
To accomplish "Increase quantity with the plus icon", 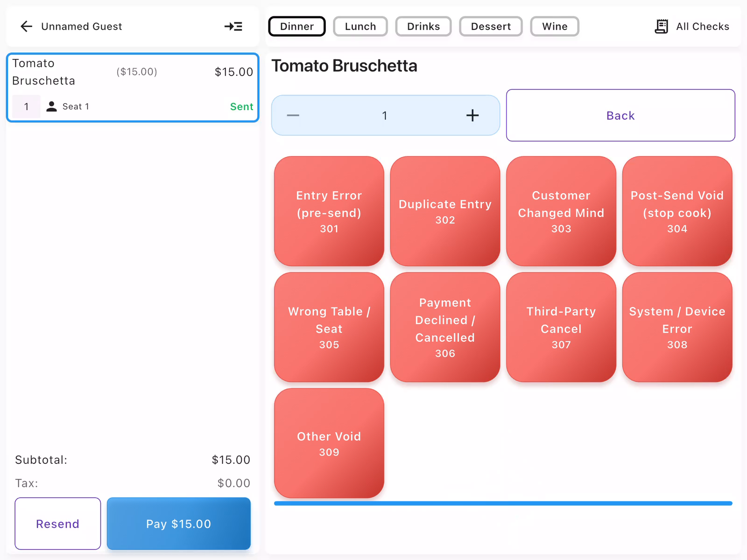I will pos(472,115).
